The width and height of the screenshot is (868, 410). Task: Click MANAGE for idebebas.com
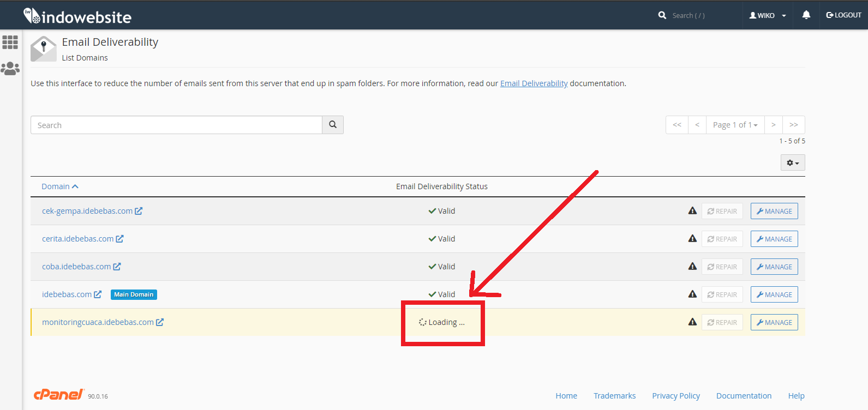pyautogui.click(x=774, y=294)
